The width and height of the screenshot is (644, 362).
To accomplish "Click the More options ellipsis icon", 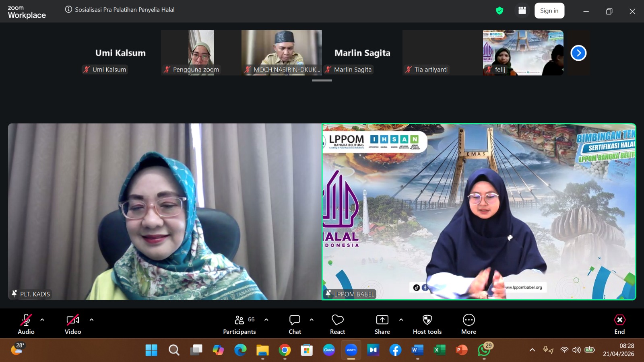I will (x=469, y=324).
